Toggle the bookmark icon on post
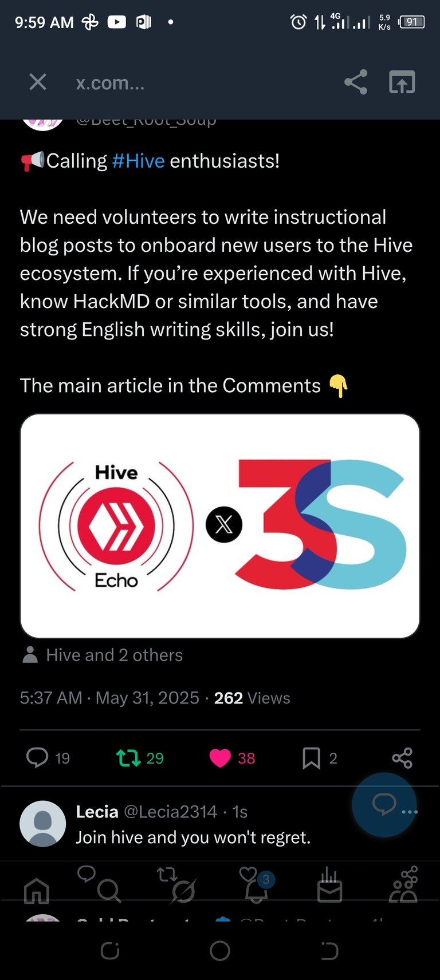The height and width of the screenshot is (980, 440). 311,758
